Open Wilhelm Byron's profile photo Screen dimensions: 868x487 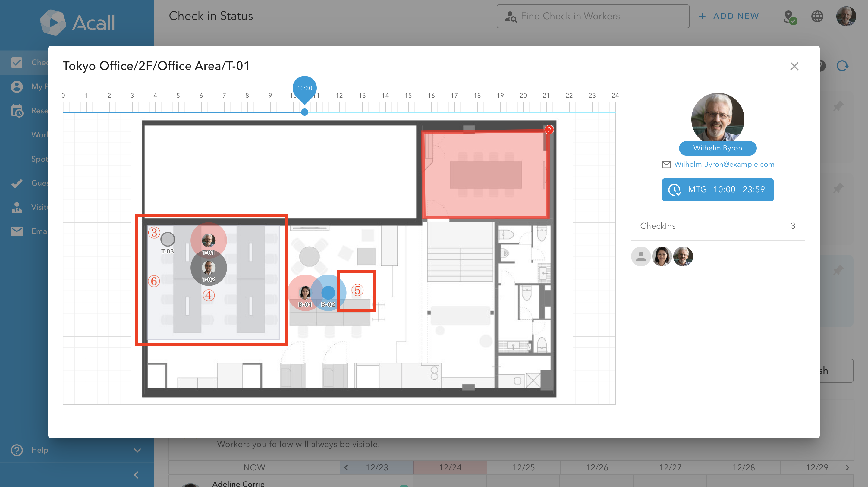(x=717, y=118)
